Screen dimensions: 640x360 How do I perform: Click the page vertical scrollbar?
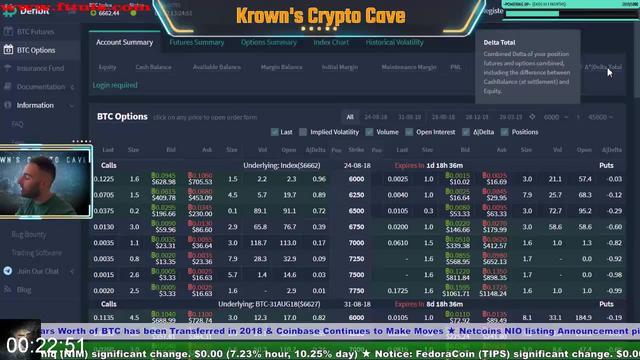[x=637, y=61]
